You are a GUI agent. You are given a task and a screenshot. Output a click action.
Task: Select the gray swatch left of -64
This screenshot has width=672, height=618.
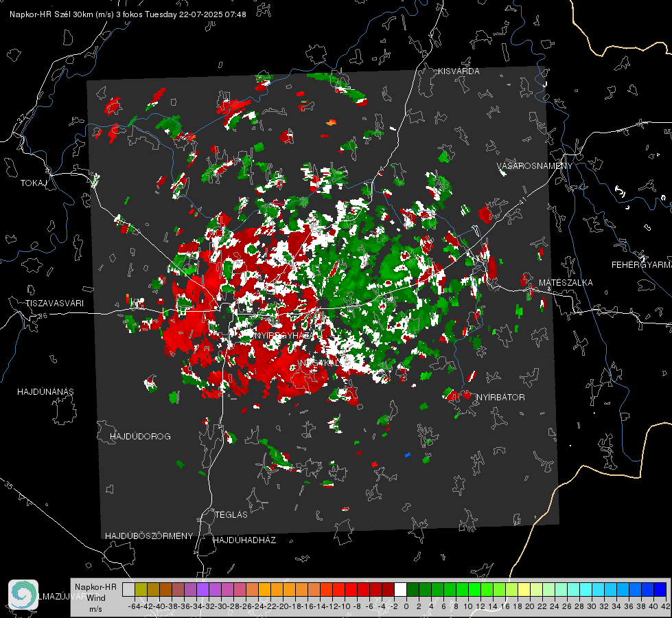[x=128, y=589]
